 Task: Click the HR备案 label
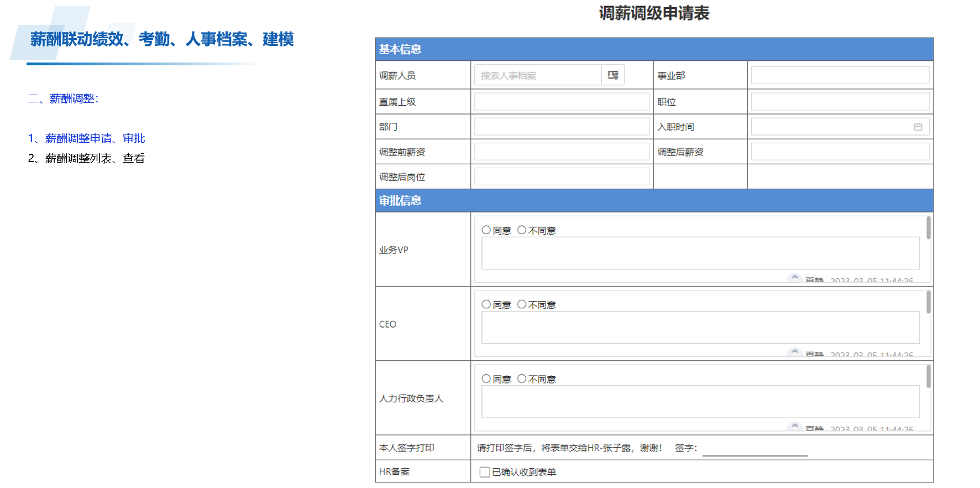395,471
